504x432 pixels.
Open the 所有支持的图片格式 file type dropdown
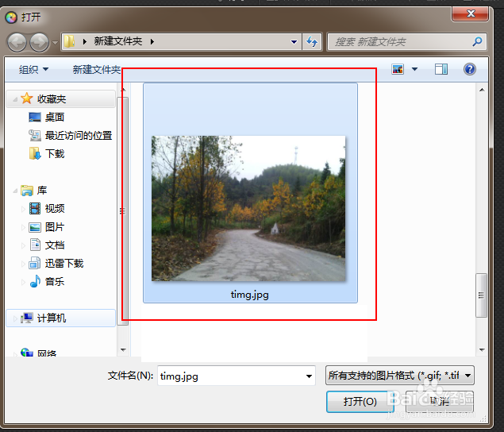(x=400, y=375)
